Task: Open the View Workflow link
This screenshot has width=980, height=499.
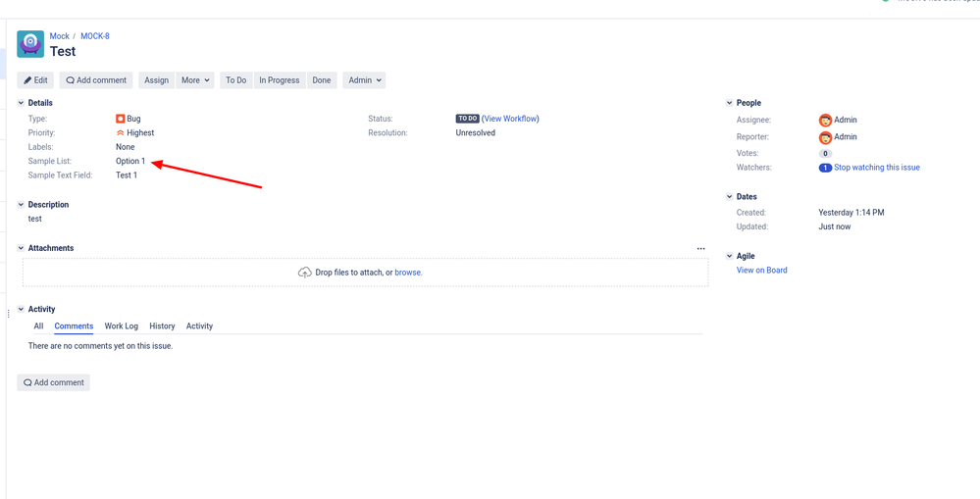Action: pyautogui.click(x=510, y=119)
